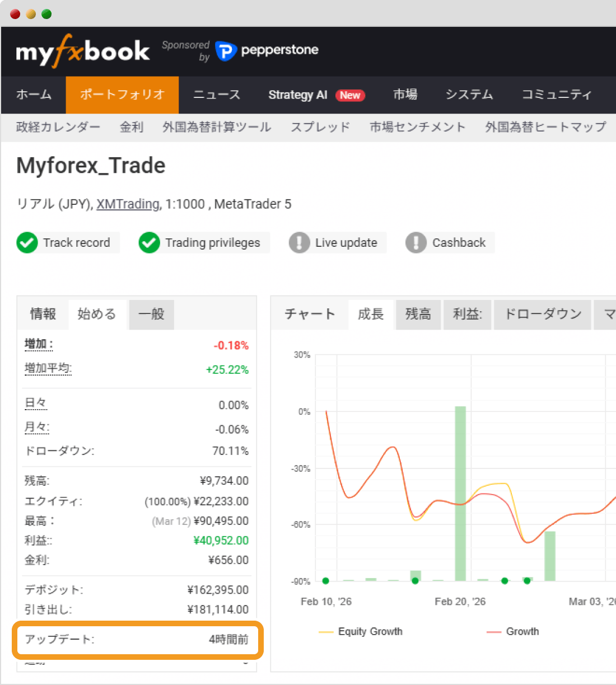Click the ¥22,233.00 equity value
The height and width of the screenshot is (685, 616).
click(221, 501)
